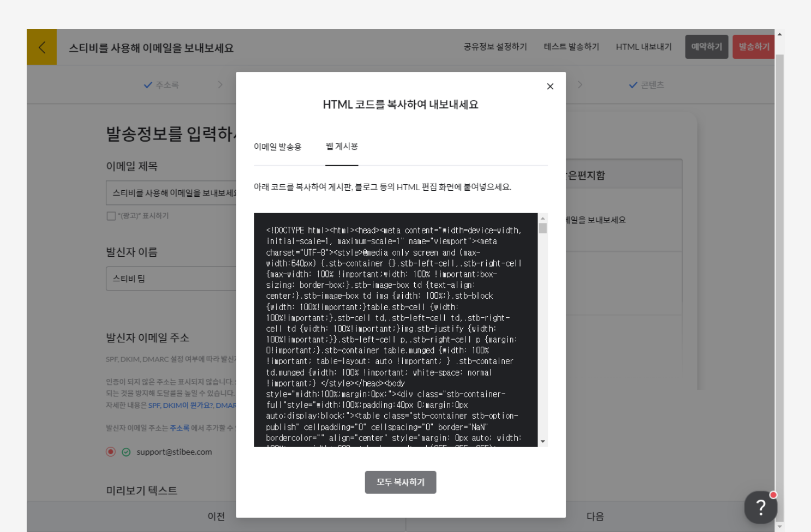The height and width of the screenshot is (532, 811).
Task: Click the code box scroll down arrow
Action: coord(542,442)
